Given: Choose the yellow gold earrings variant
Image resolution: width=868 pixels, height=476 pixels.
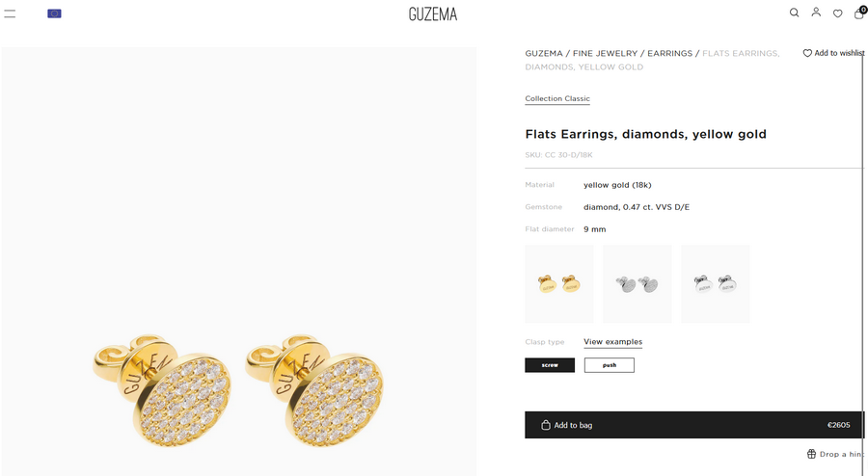Looking at the screenshot, I should click(x=559, y=284).
